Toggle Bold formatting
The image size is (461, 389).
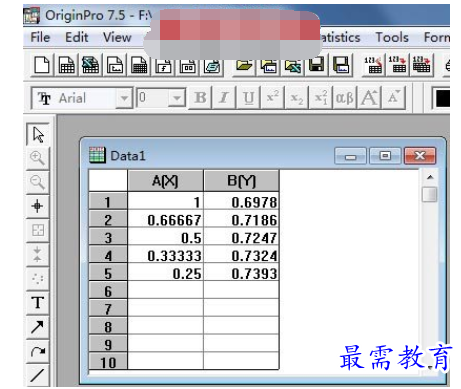[200, 98]
